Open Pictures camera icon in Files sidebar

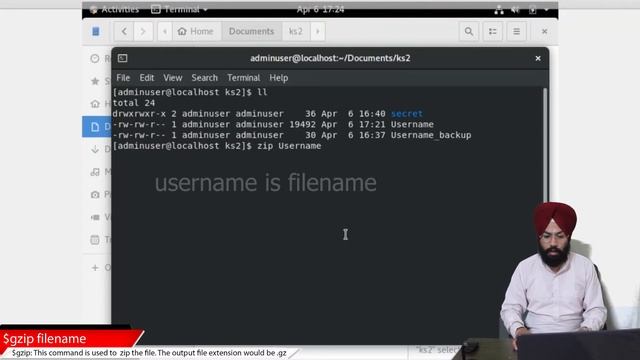95,195
